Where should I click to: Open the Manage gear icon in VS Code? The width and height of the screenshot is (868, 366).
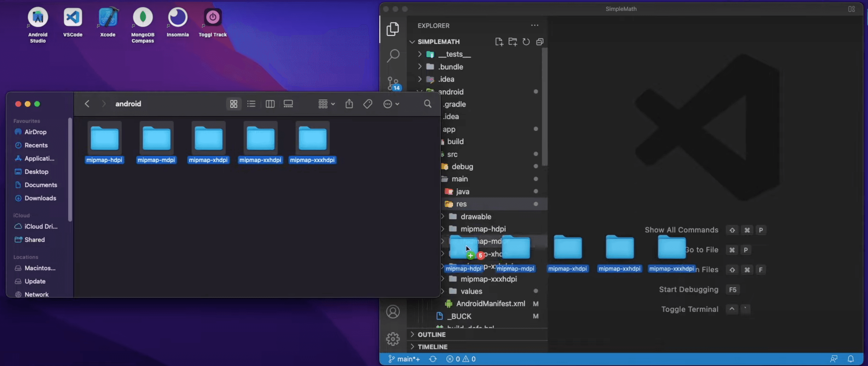(x=393, y=339)
